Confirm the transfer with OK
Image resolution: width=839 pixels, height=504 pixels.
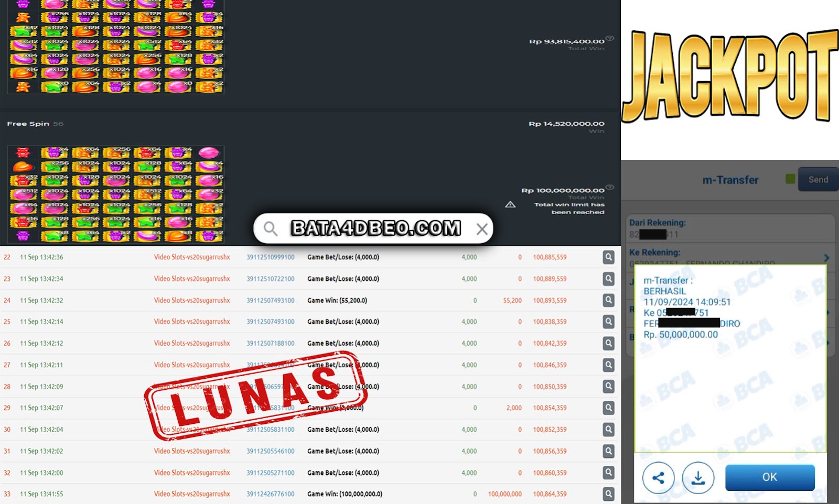click(770, 477)
